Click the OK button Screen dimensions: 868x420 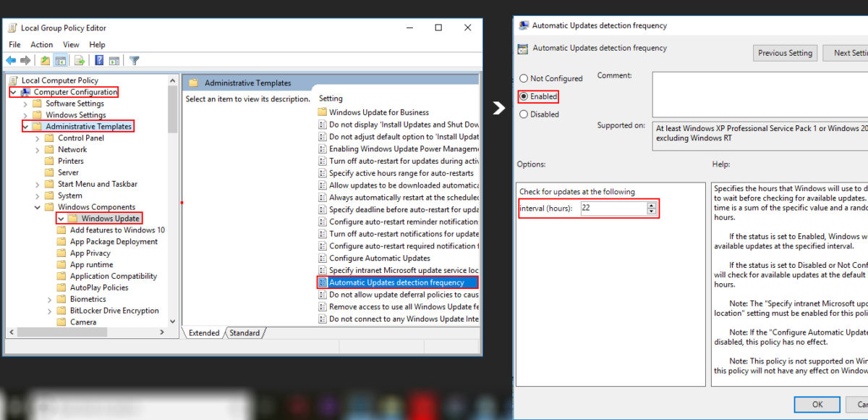817,405
